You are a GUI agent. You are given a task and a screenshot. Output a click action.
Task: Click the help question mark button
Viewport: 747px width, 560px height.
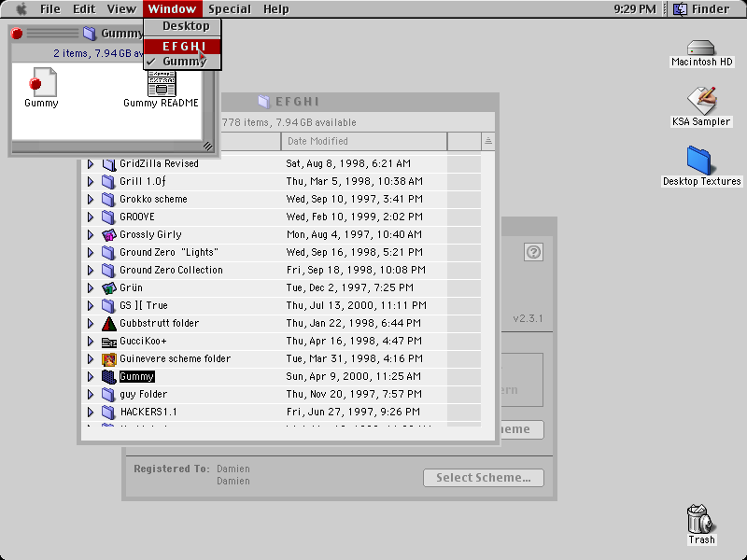pyautogui.click(x=533, y=252)
